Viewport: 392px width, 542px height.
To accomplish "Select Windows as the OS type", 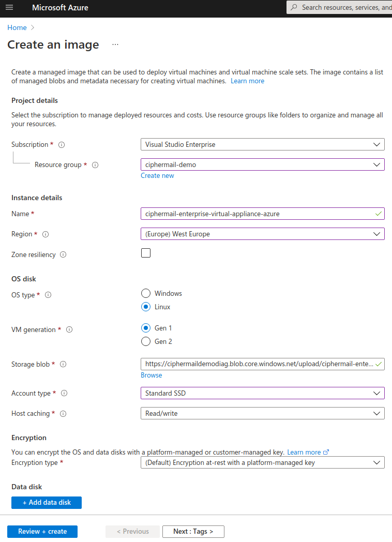I will click(146, 293).
